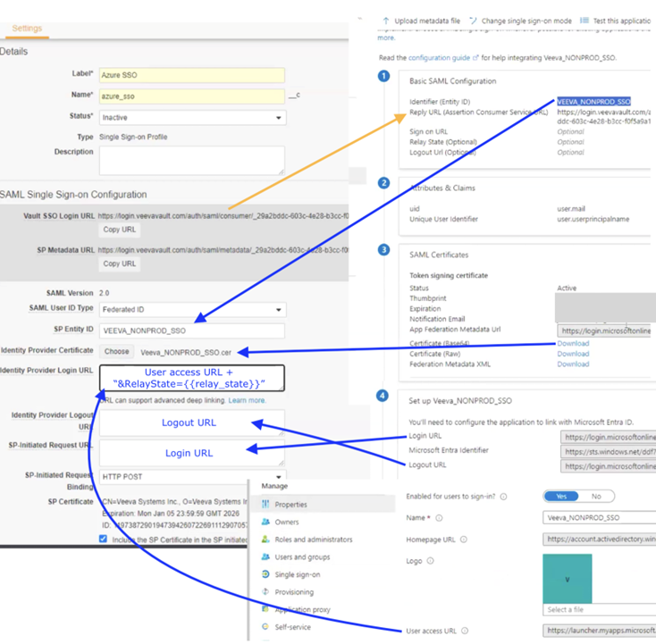Click the Properties icon in Manage menu
This screenshot has height=644, width=656.
[265, 505]
